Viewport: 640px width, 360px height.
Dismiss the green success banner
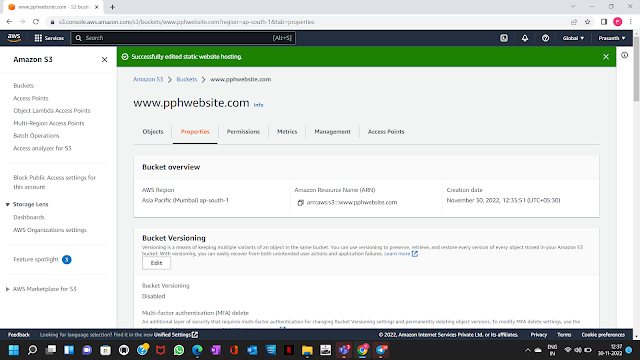click(x=606, y=57)
